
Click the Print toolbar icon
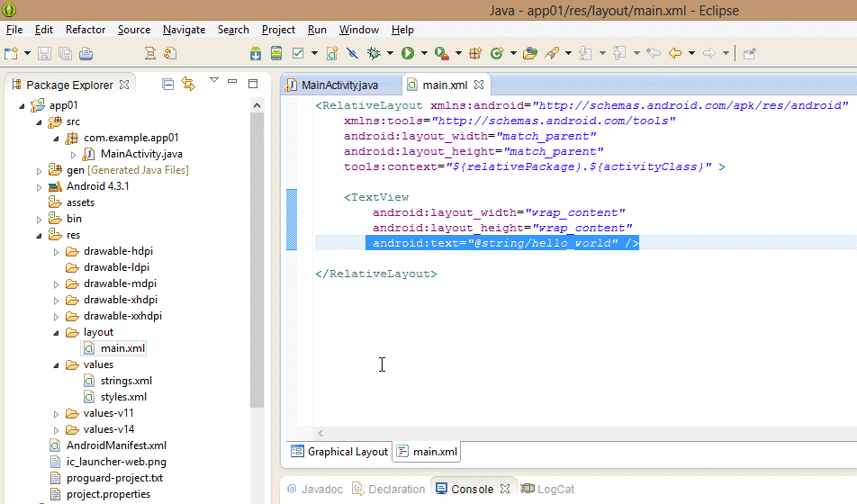86,54
